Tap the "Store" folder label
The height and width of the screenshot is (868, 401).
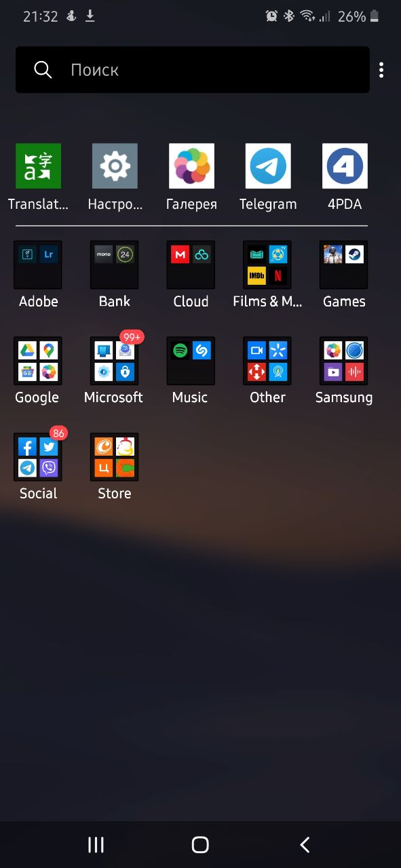coord(115,494)
